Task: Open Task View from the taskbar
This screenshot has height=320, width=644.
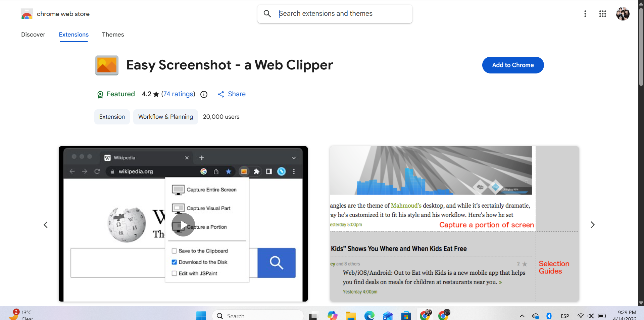Action: [313, 316]
